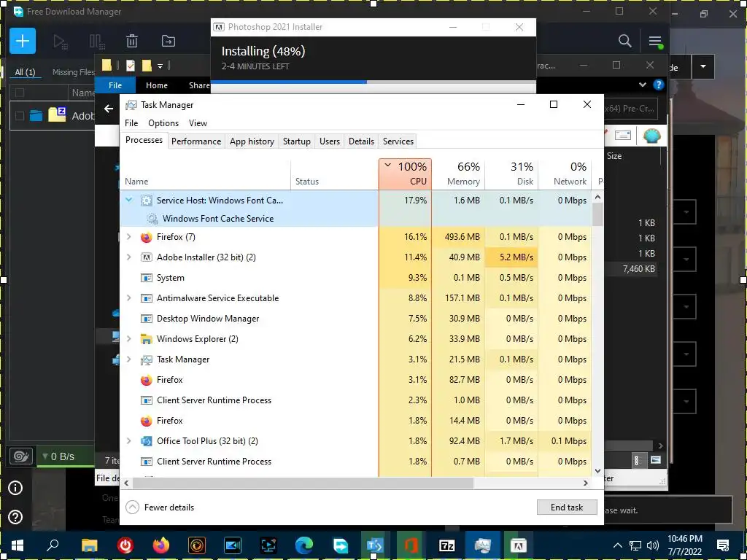
Task: Switch to the App history tab
Action: coord(252,141)
